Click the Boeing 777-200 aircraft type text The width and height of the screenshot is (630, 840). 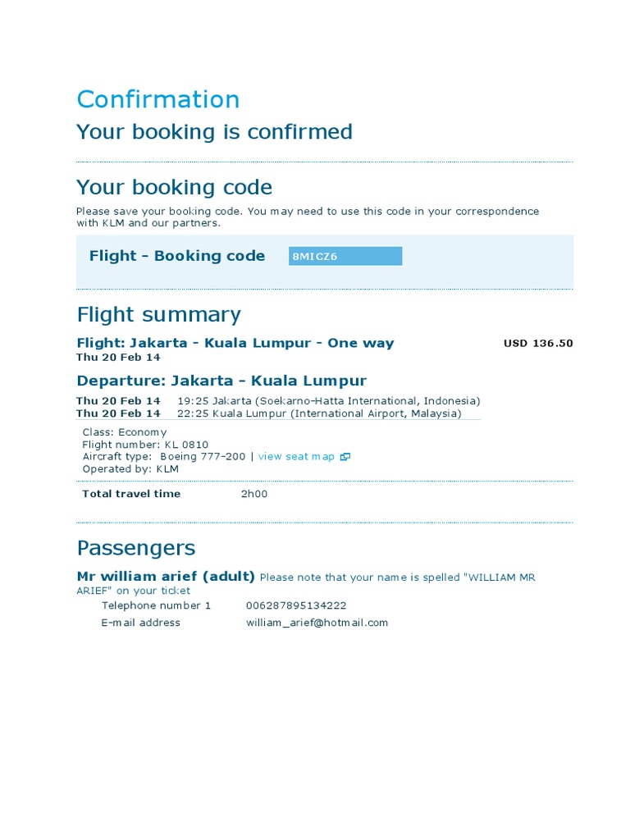coord(203,456)
